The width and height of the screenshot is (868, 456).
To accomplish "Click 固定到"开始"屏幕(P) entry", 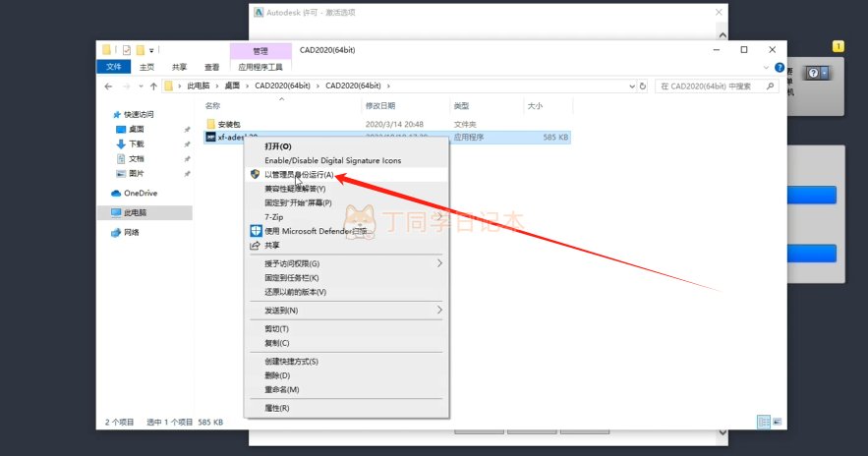I will [x=298, y=202].
